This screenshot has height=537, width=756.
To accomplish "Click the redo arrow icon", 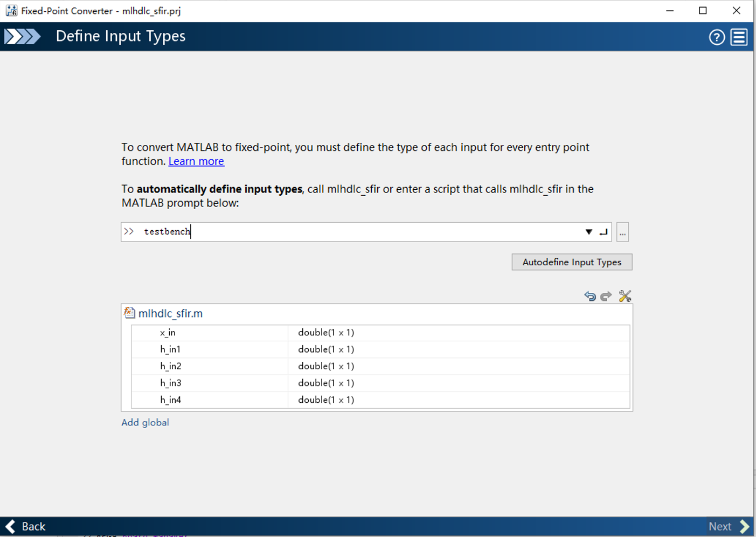I will [x=606, y=296].
